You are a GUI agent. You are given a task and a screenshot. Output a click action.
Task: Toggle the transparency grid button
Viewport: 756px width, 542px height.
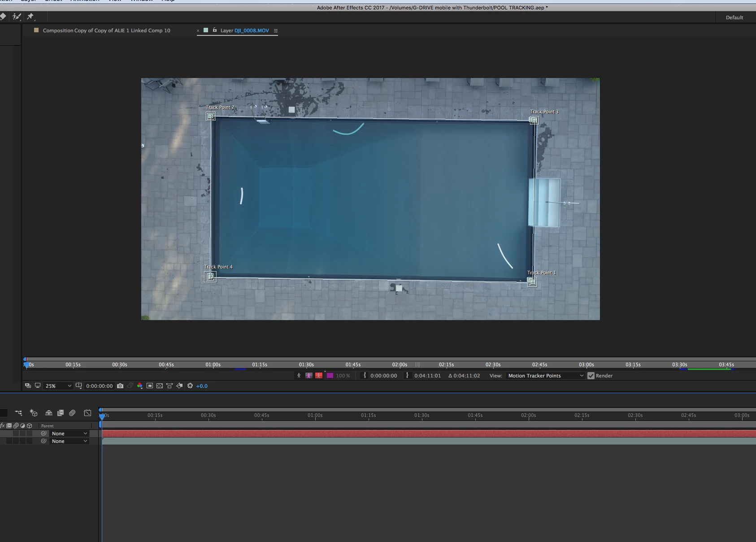coord(160,386)
